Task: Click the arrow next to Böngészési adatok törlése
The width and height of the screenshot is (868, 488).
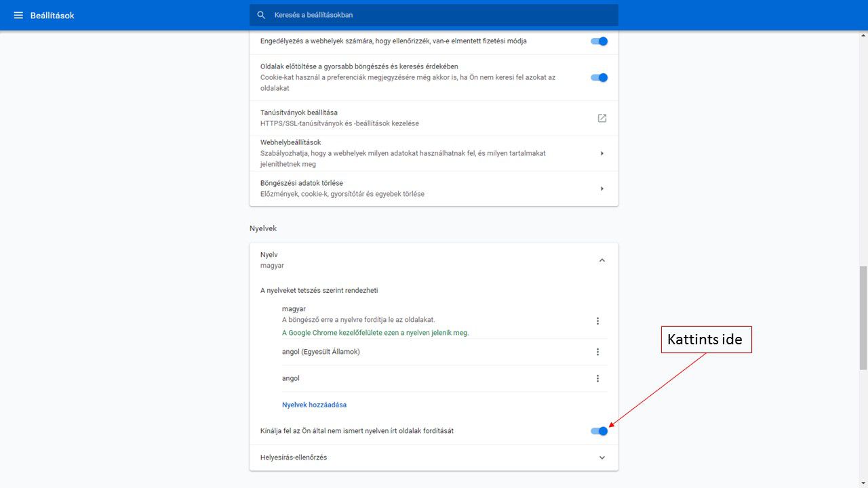Action: coord(601,188)
